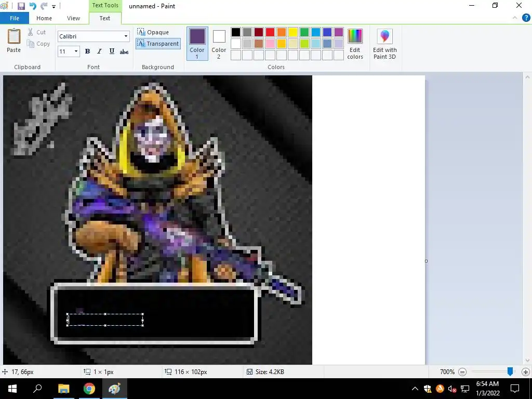
Task: Pick the yellow color swatch
Action: [x=293, y=32]
